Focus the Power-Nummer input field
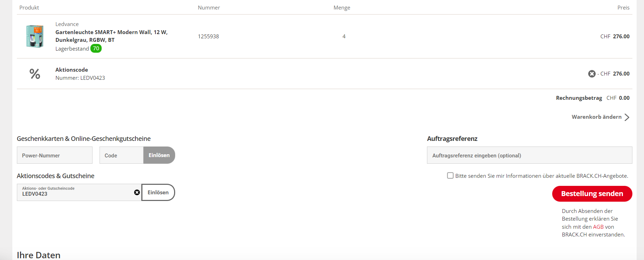This screenshot has height=260, width=644. tap(55, 155)
